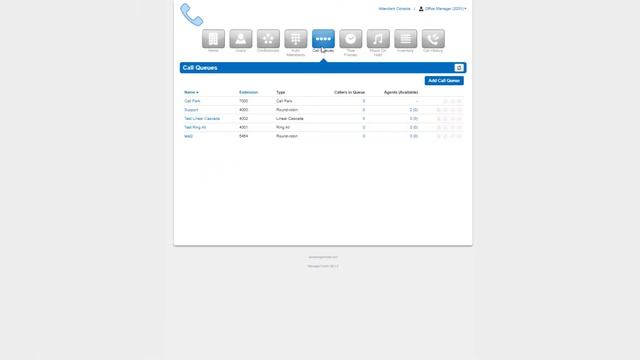Click the Call Queues panel title
Screen dimensions: 640x360
coord(200,68)
